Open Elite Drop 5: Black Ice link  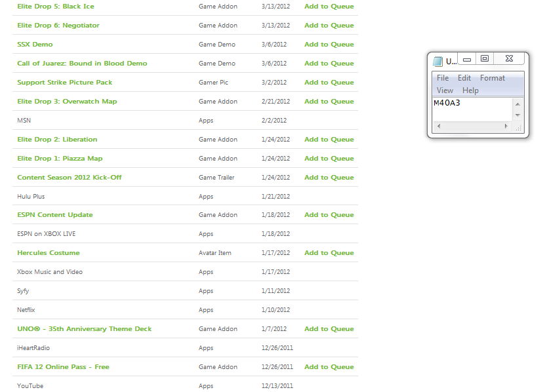pyautogui.click(x=56, y=7)
